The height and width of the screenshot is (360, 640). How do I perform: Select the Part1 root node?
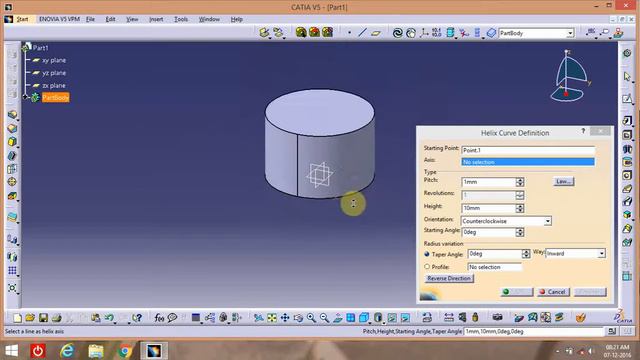pyautogui.click(x=40, y=48)
